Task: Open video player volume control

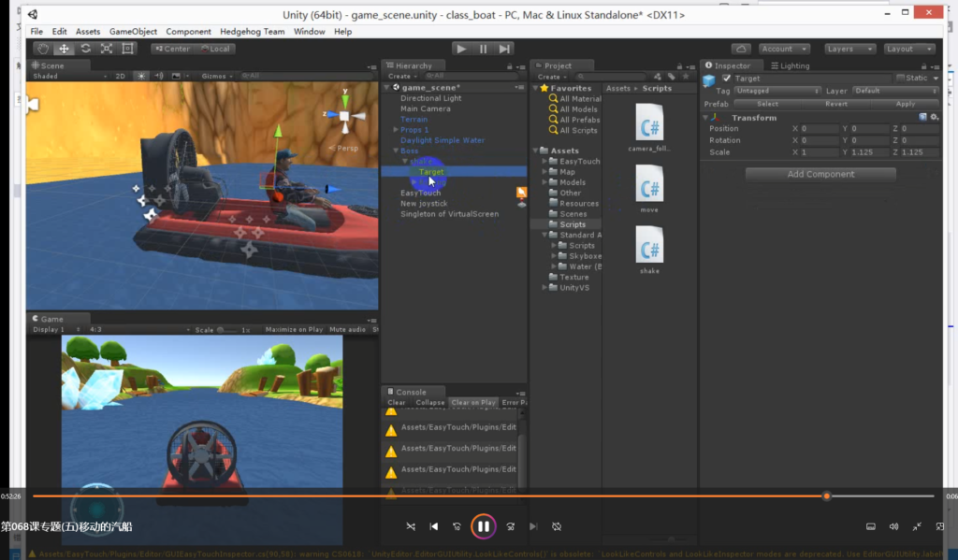Action: point(893,526)
